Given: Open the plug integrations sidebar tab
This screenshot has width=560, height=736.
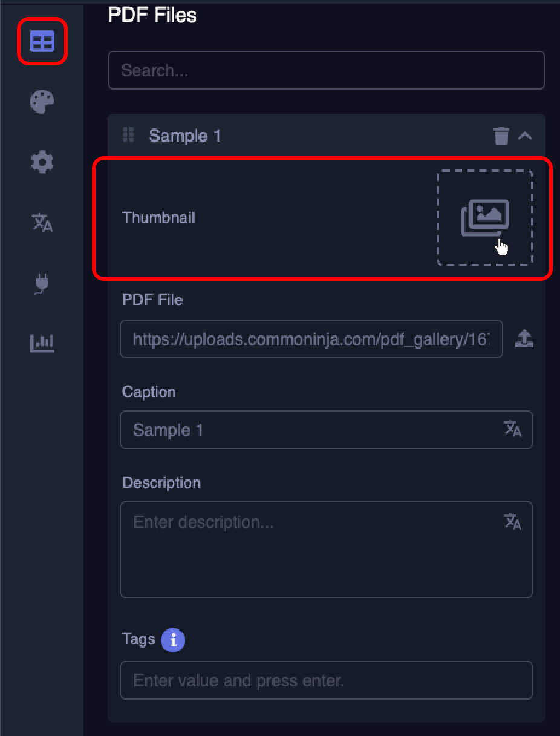Looking at the screenshot, I should pyautogui.click(x=42, y=283).
